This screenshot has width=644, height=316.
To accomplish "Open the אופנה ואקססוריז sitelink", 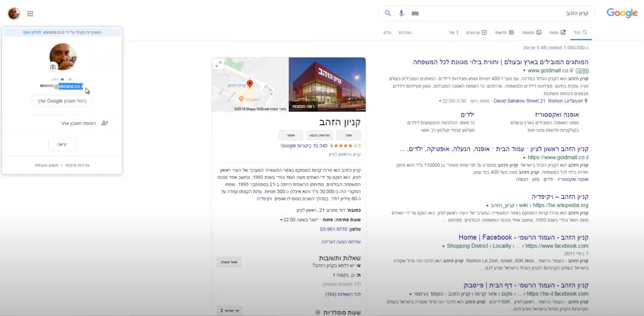I will pos(557,115).
